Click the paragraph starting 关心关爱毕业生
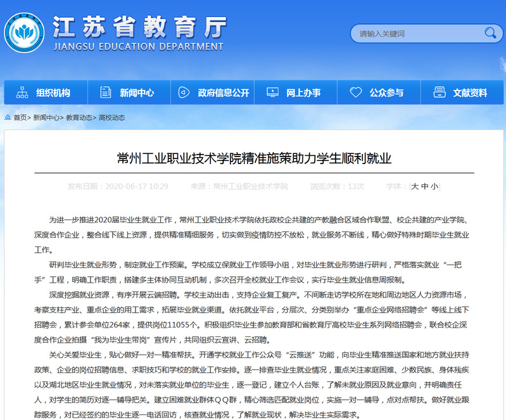The width and height of the screenshot is (506, 420). pyautogui.click(x=251, y=385)
